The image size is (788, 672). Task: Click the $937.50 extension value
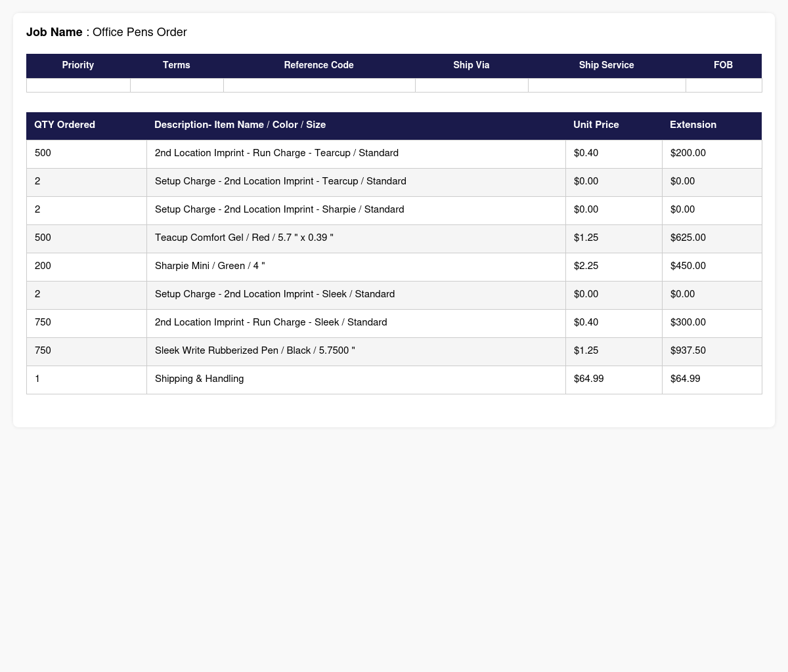pos(688,350)
